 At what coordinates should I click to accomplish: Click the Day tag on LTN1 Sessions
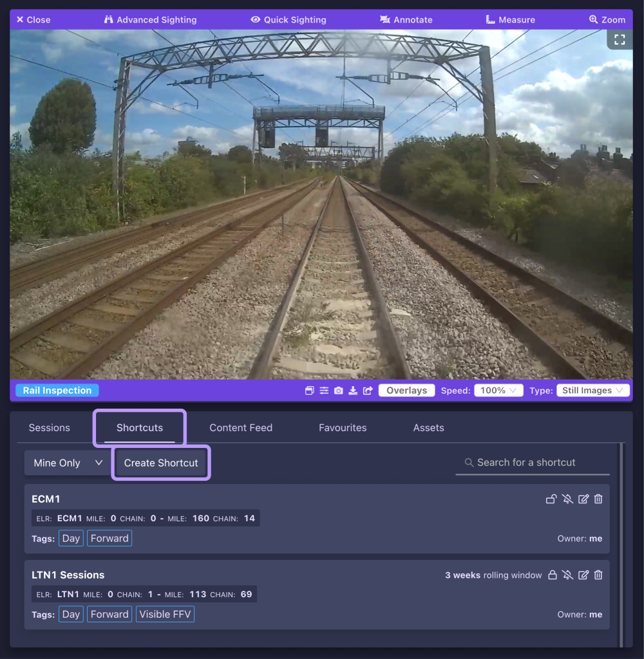[x=71, y=615]
